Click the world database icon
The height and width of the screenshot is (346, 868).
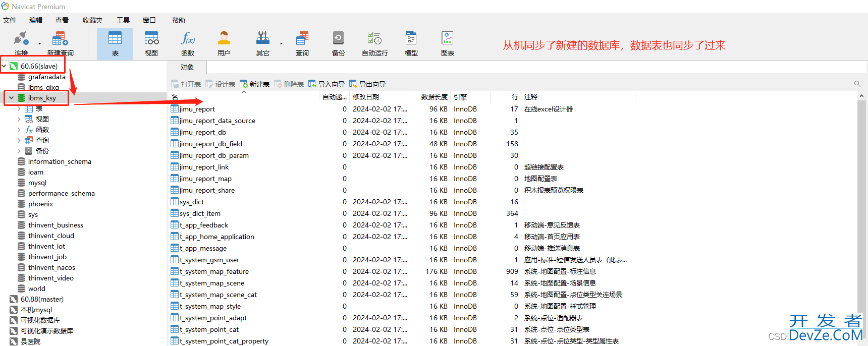pos(21,289)
